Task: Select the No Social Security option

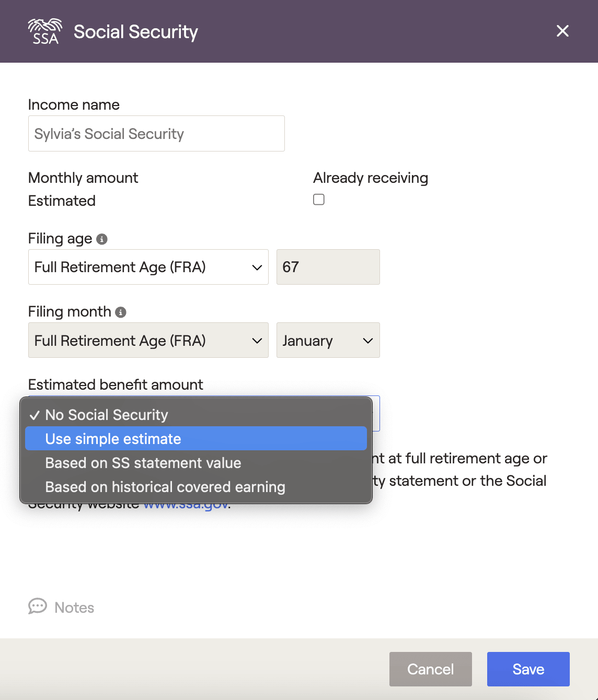Action: [107, 415]
